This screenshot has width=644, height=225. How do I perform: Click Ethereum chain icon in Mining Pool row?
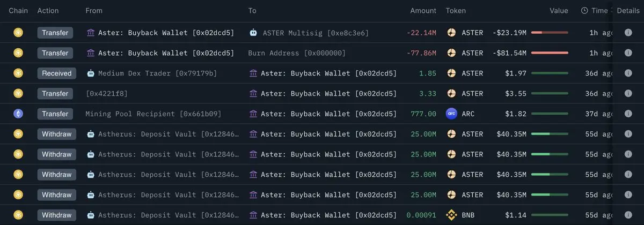(x=18, y=114)
